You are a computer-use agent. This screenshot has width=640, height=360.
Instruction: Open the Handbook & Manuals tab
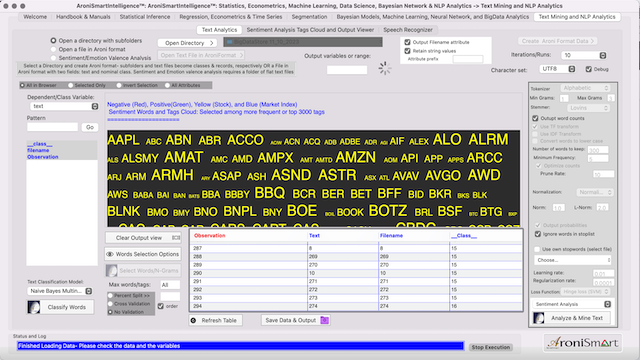tap(83, 17)
